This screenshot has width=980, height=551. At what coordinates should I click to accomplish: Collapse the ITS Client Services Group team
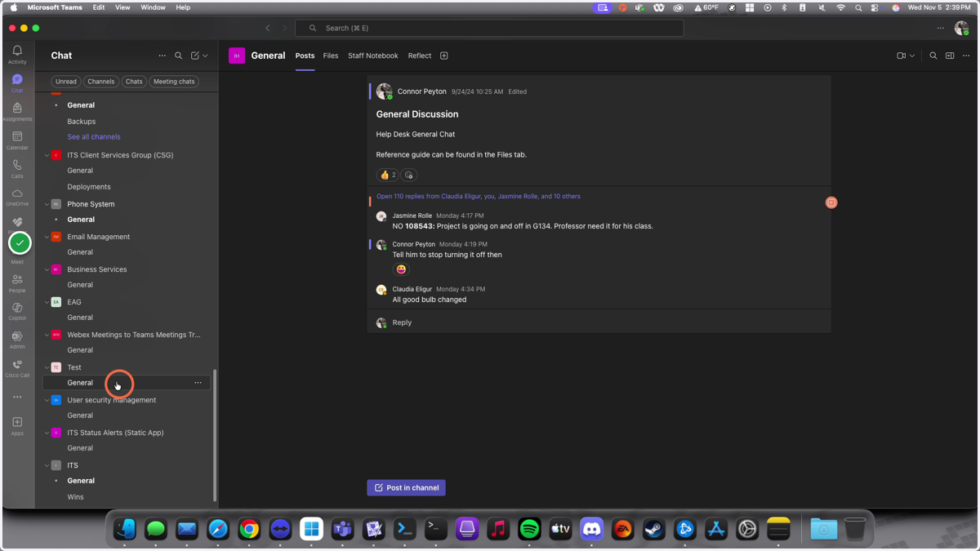[x=47, y=155]
